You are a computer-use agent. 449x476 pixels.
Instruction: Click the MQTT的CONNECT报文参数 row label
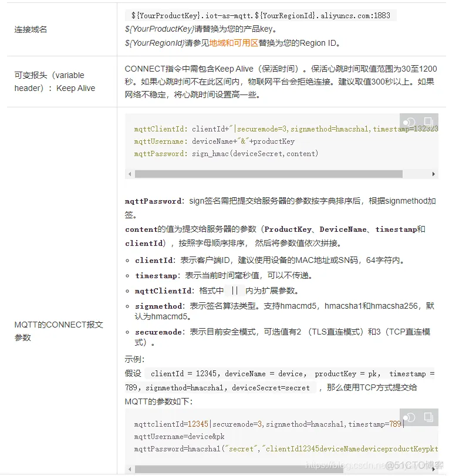tap(59, 331)
